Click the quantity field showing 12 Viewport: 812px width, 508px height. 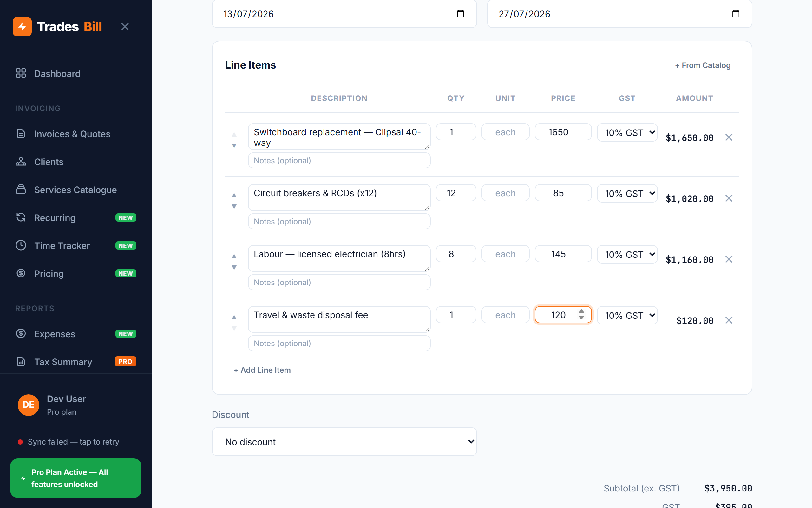(x=456, y=193)
